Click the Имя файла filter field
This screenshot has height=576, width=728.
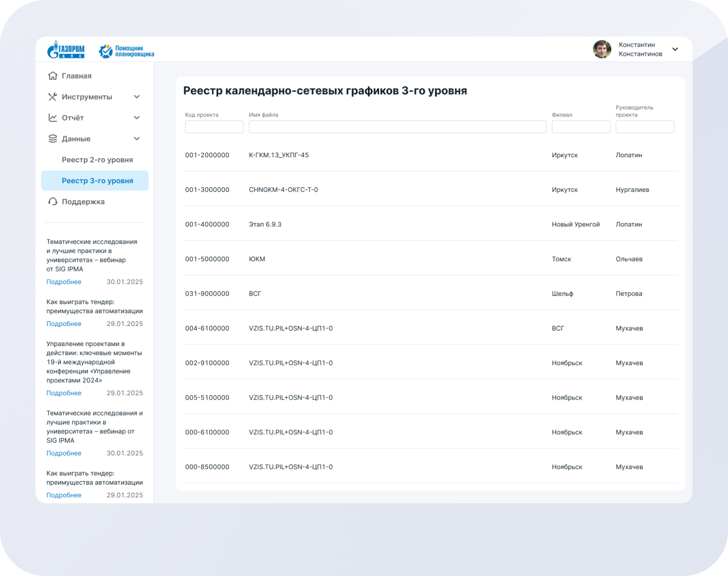[397, 127]
